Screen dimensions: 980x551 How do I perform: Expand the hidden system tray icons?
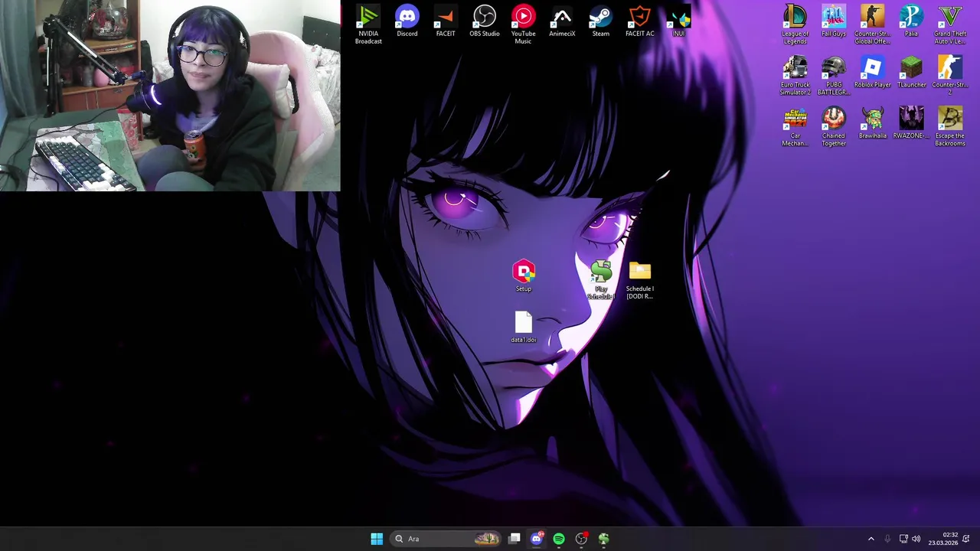click(x=871, y=539)
